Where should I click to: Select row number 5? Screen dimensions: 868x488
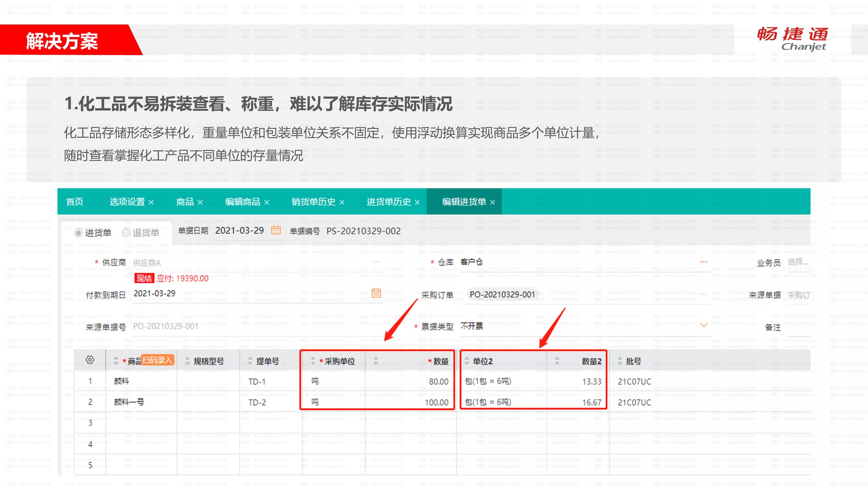click(90, 465)
